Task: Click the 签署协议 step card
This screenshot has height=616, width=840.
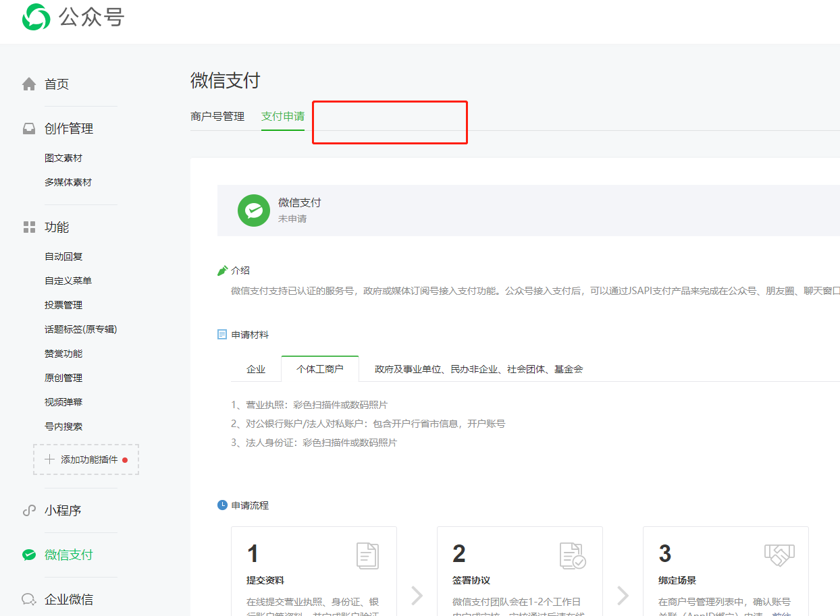Action: [520, 571]
